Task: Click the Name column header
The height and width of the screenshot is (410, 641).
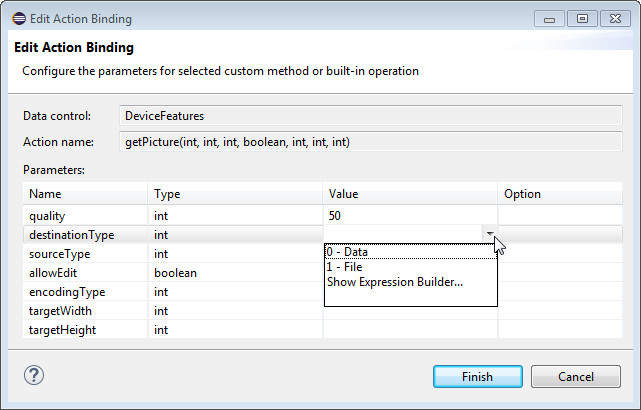Action: [x=85, y=194]
